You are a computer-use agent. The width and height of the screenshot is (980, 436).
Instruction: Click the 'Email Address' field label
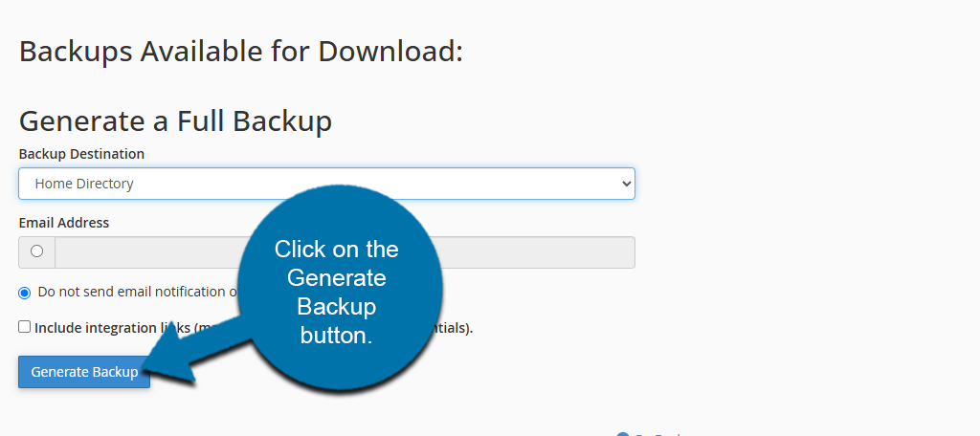(x=64, y=223)
